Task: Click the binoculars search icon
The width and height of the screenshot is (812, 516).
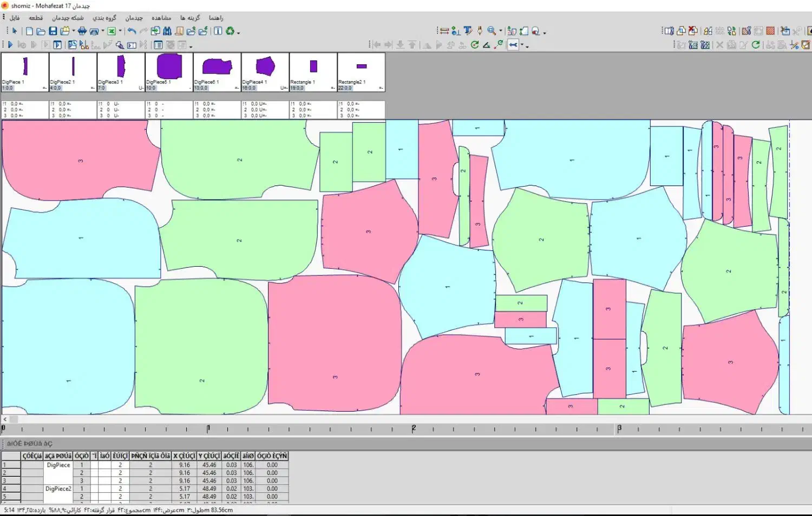Action: coord(167,31)
